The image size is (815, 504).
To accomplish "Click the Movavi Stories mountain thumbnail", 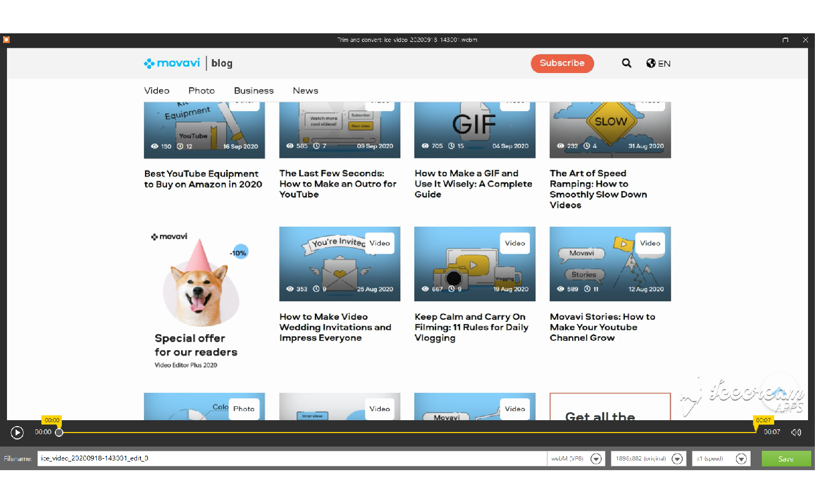I will (610, 264).
